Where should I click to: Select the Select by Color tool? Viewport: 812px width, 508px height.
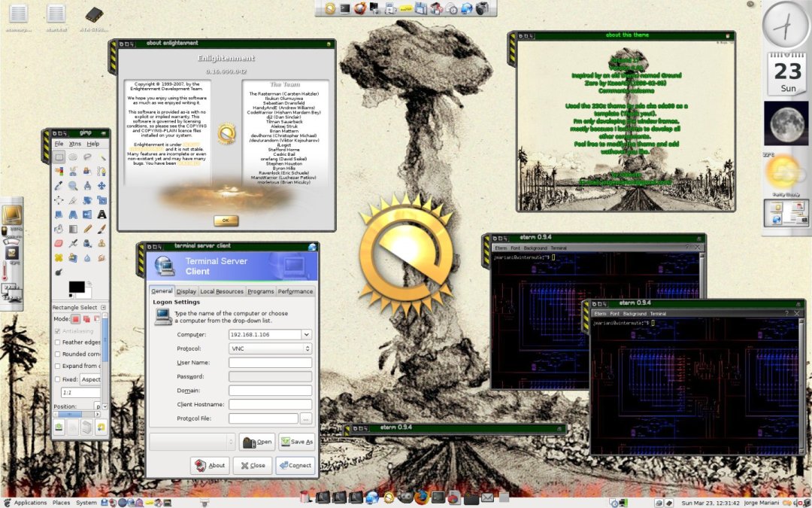pos(59,171)
